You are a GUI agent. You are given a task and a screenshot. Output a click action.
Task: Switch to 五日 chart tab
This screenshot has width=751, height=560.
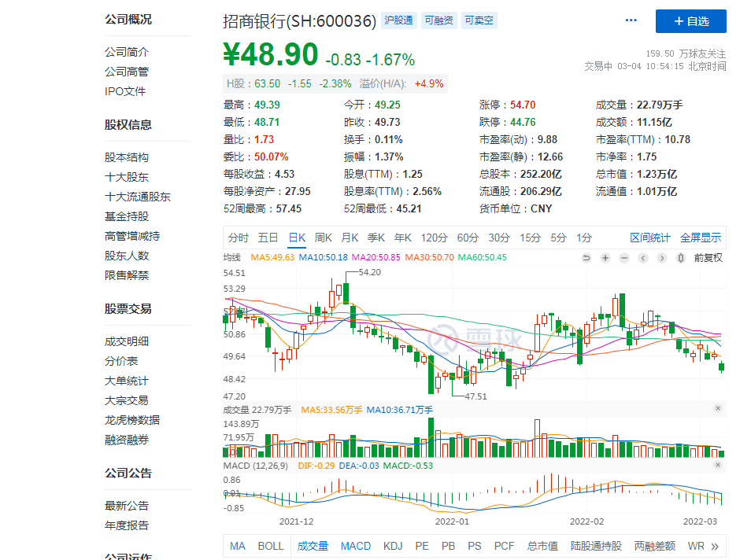coord(268,238)
